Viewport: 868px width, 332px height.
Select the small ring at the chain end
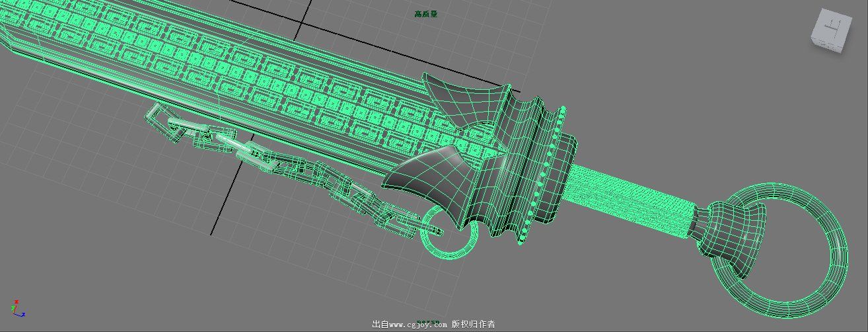pyautogui.click(x=449, y=231)
